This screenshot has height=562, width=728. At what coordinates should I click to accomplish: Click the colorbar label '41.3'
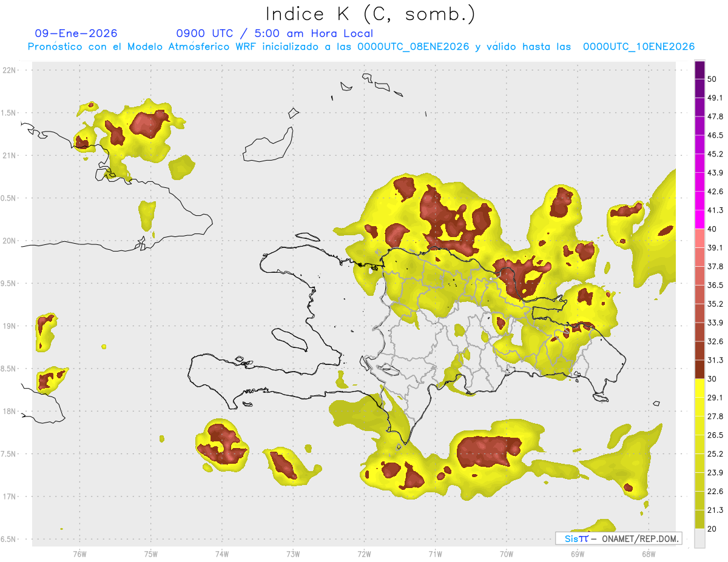point(715,210)
